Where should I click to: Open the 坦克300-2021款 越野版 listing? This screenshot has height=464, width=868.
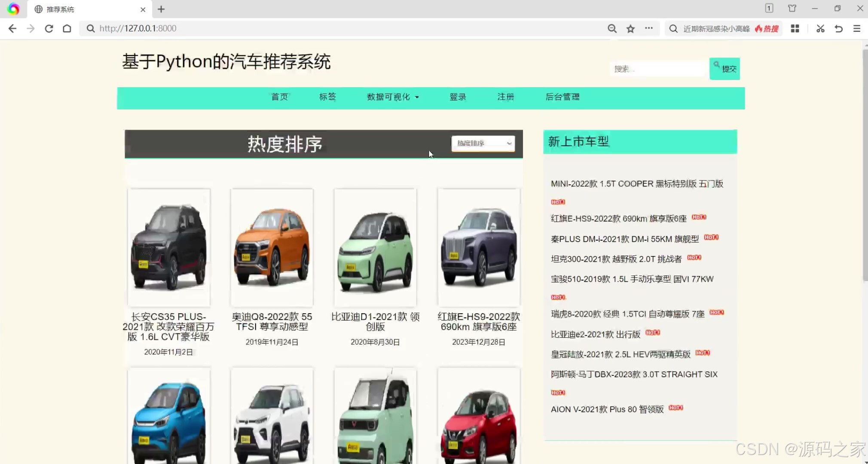pos(616,259)
